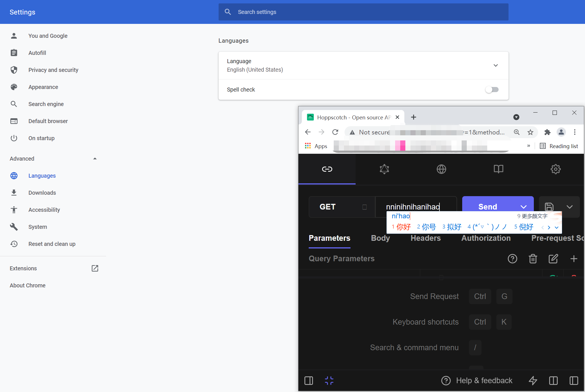
Task: Open Hoppscotch settings gear icon
Action: click(555, 169)
